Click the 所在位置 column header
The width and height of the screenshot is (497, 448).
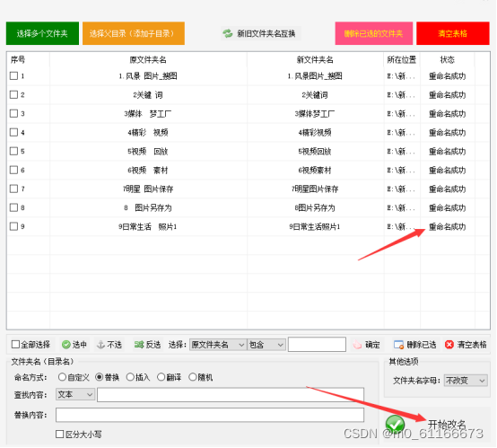[402, 59]
